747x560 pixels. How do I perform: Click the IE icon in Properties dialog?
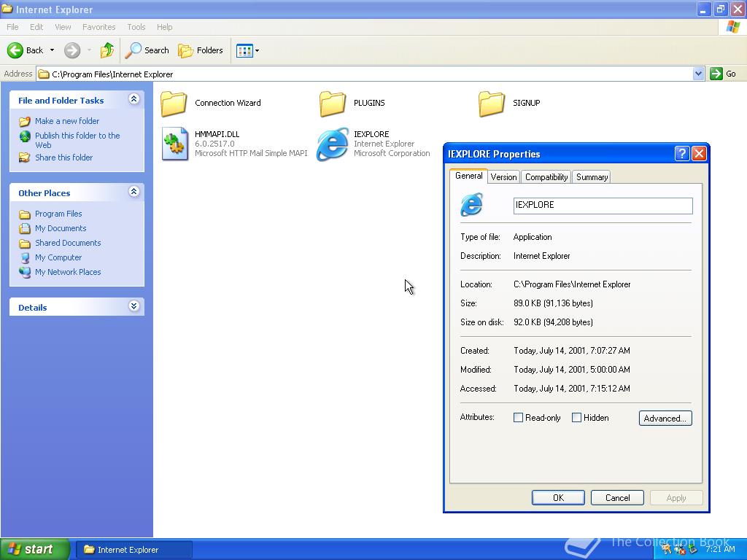(x=472, y=204)
